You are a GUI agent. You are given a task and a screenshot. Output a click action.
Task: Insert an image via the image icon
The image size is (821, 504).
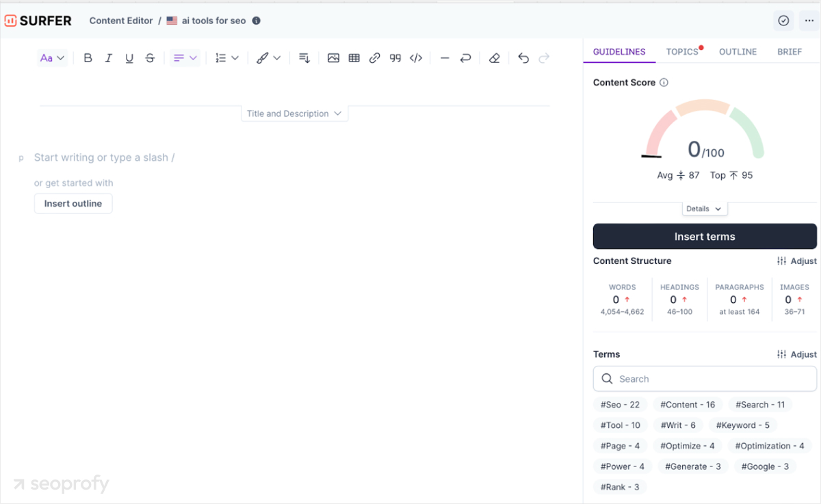333,58
